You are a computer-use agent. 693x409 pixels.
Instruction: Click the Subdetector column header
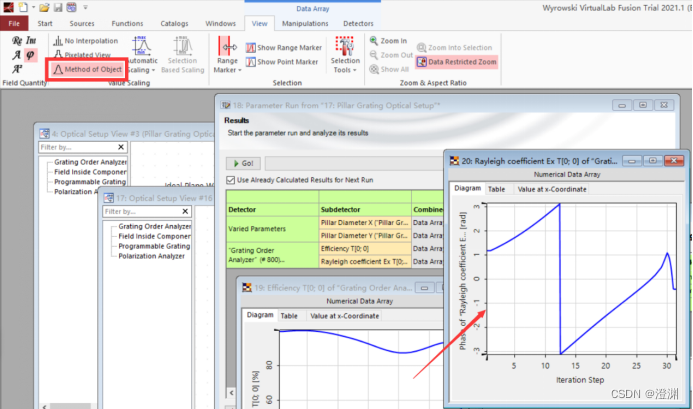365,210
